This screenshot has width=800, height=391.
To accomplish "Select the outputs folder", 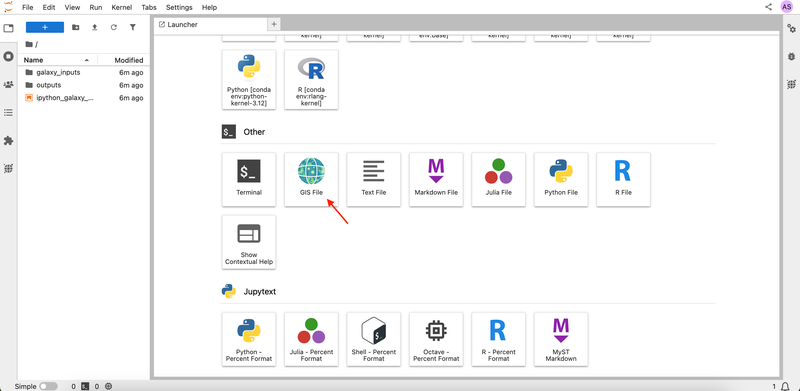I will [84, 85].
